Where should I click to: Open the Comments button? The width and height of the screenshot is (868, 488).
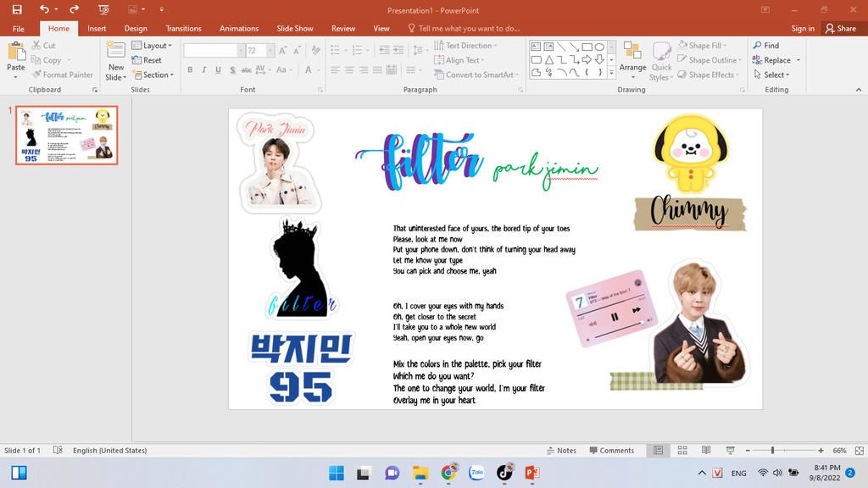click(x=612, y=451)
